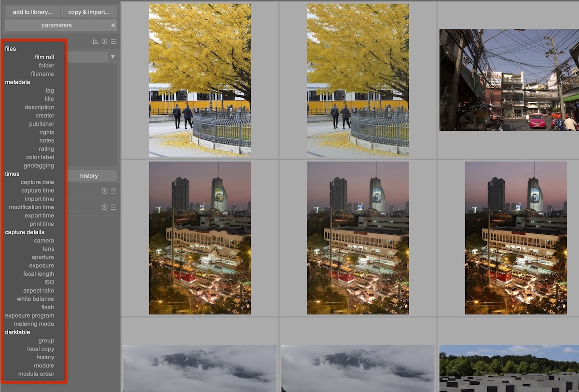Select capture time under times
Viewport: 579px width, 392px height.
tap(38, 190)
